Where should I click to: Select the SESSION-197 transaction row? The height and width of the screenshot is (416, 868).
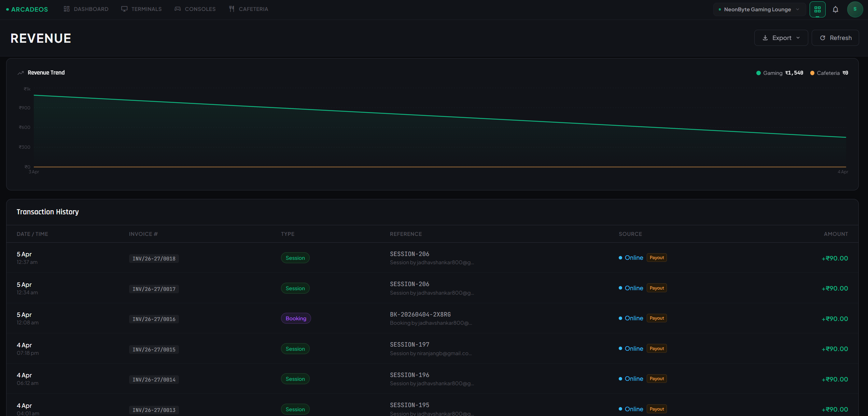tap(409, 345)
